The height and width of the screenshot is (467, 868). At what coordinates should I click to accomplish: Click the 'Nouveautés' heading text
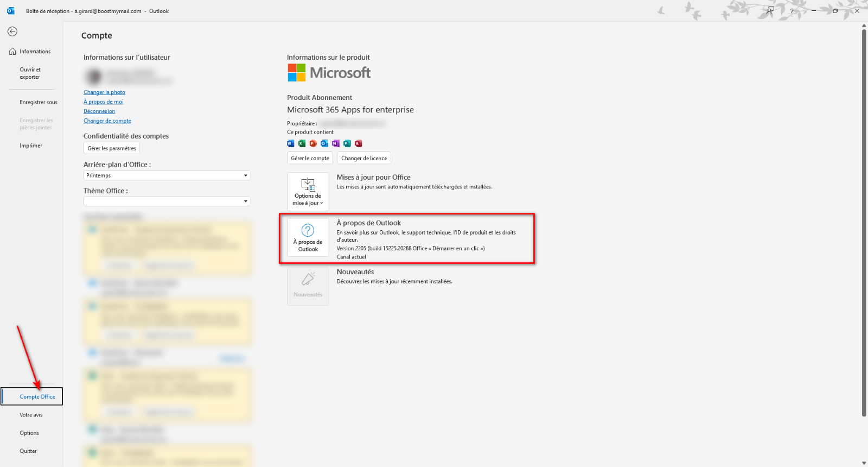355,272
